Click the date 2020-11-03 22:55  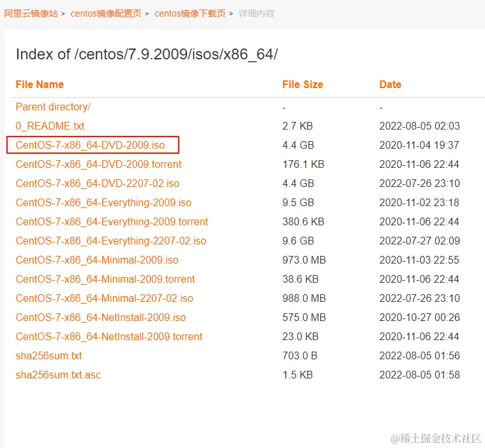pos(419,260)
